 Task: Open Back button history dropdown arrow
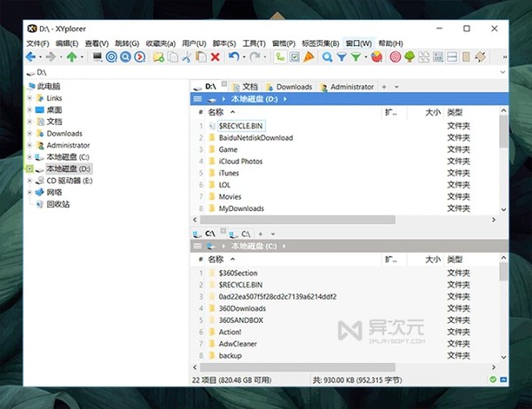(x=41, y=57)
